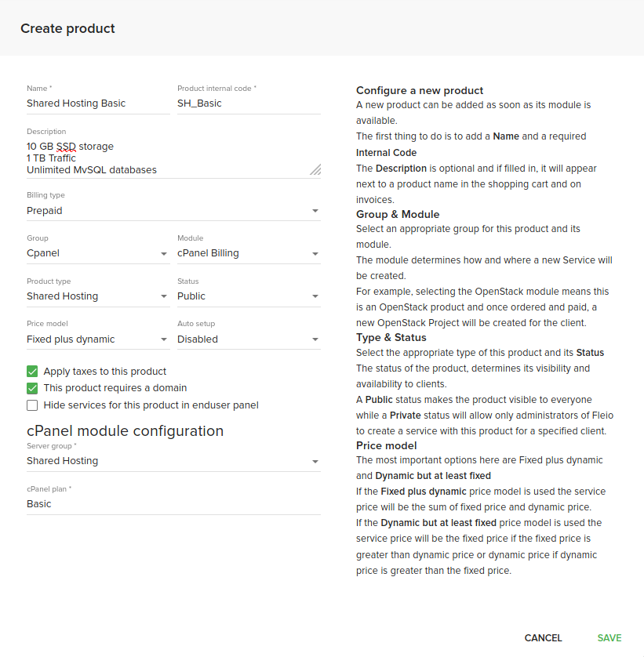
Task: Click the SAVE button
Action: click(609, 638)
